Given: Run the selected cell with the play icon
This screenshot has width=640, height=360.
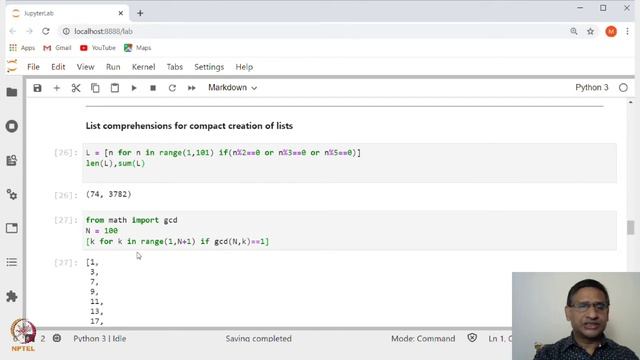Looking at the screenshot, I should pos(133,88).
